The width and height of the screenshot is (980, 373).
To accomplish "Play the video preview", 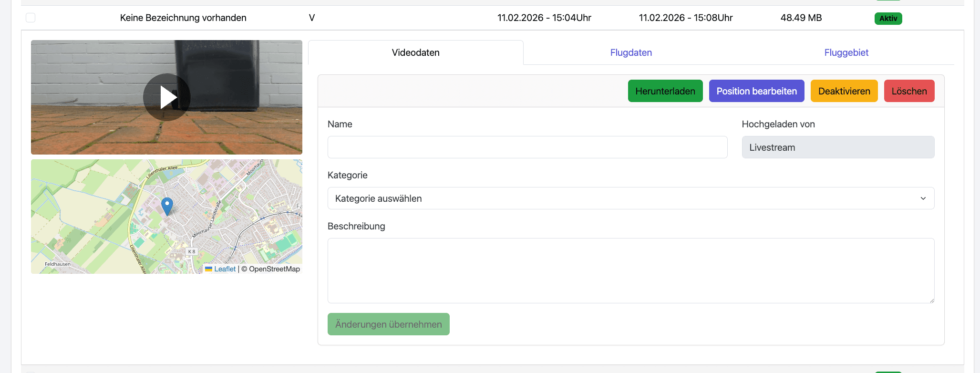I will pyautogui.click(x=166, y=97).
